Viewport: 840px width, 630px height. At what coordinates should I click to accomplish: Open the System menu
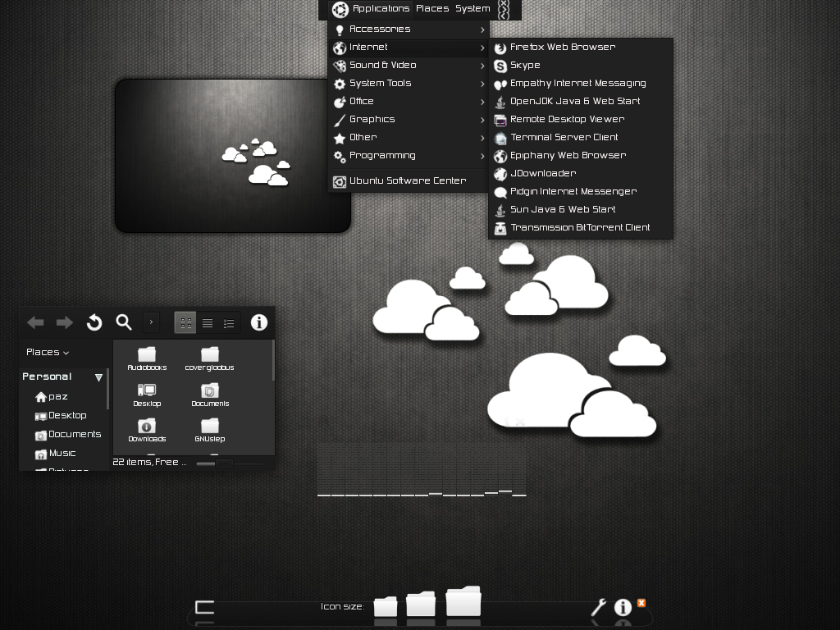click(x=472, y=8)
